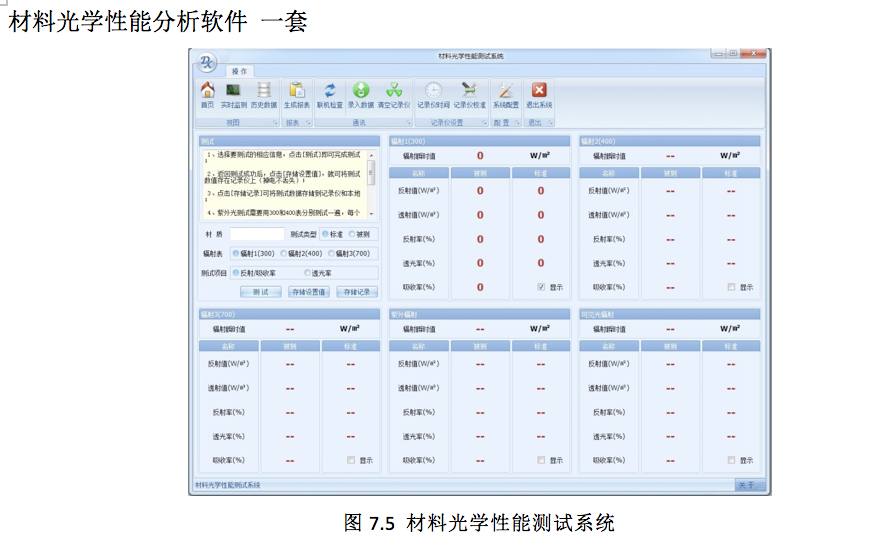Expand the 配置 group launcher arrow
896x558 pixels.
click(x=517, y=123)
